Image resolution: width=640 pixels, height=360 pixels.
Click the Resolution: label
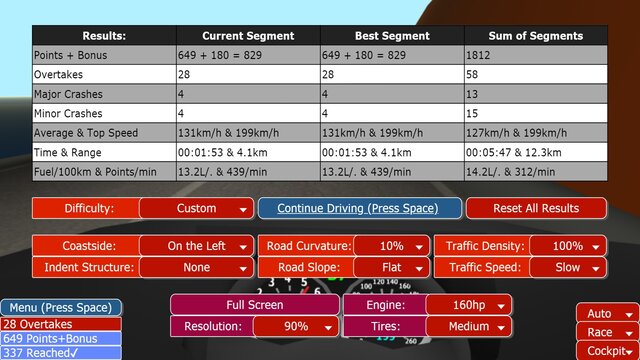[213, 327]
